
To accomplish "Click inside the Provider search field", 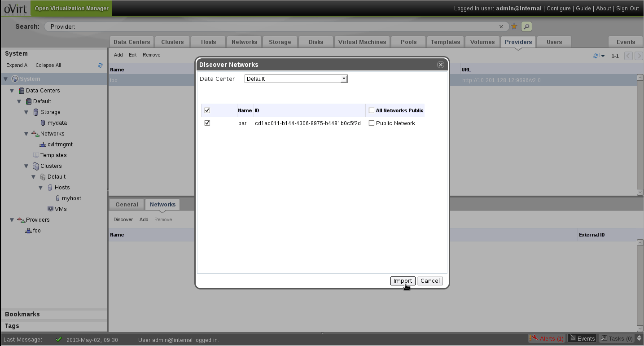I will 269,26.
